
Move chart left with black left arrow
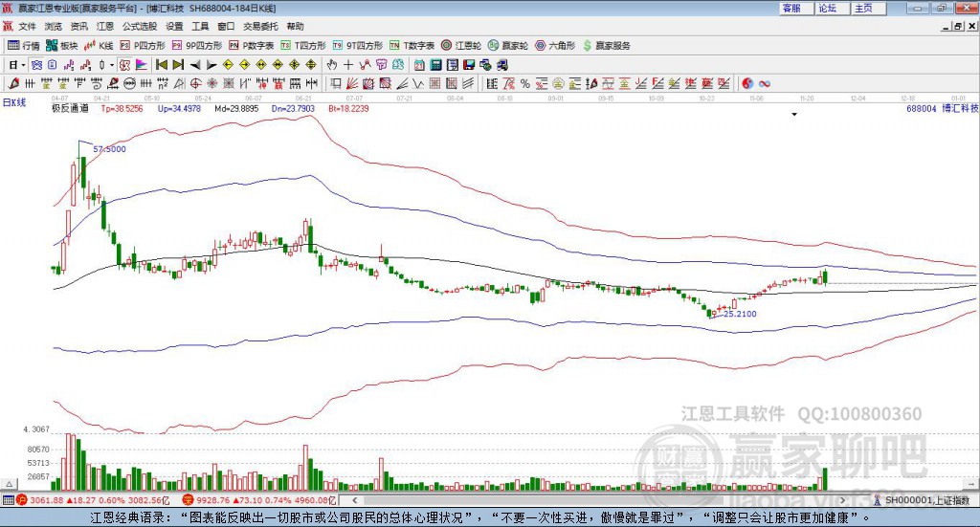[x=195, y=64]
